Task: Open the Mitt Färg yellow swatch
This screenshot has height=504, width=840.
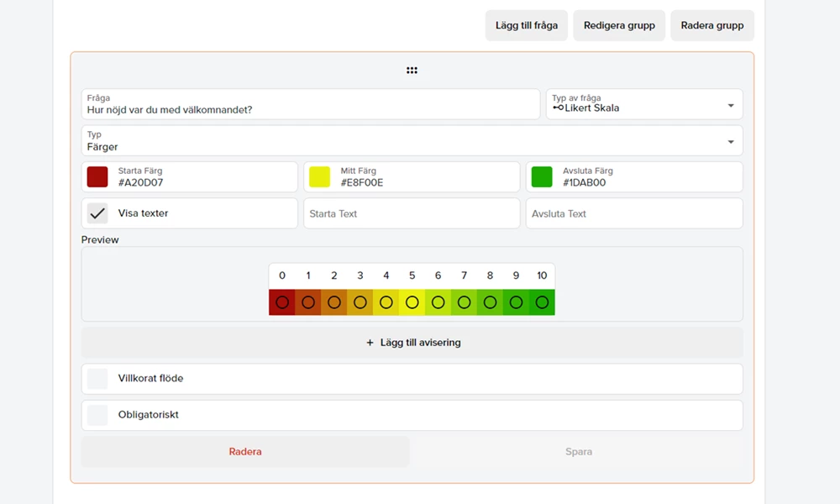Action: [x=320, y=176]
